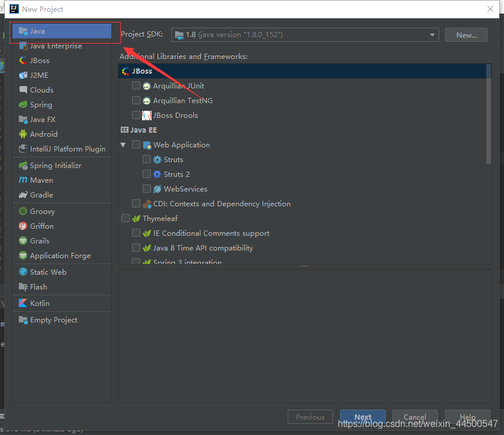Click the JBoss Drools icon

(147, 116)
